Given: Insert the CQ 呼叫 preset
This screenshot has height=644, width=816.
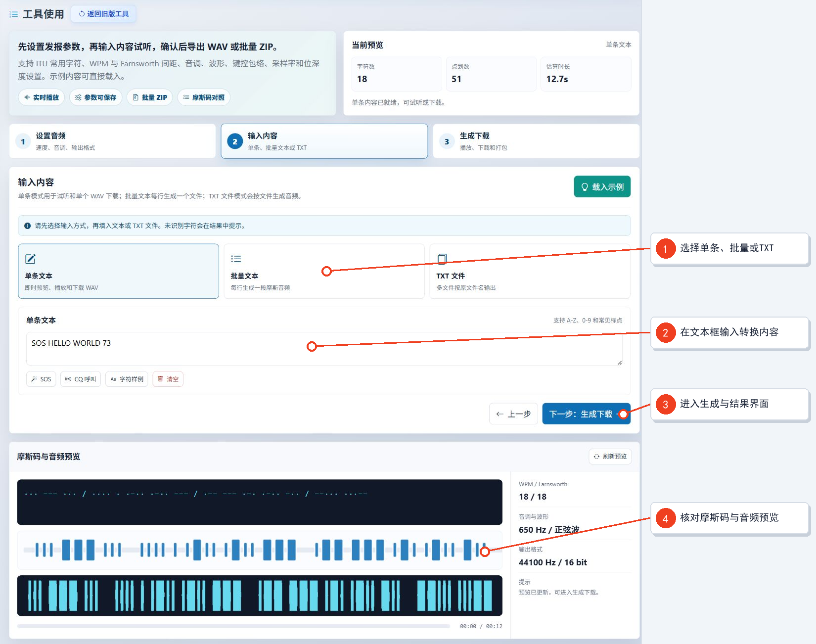Looking at the screenshot, I should pos(81,379).
